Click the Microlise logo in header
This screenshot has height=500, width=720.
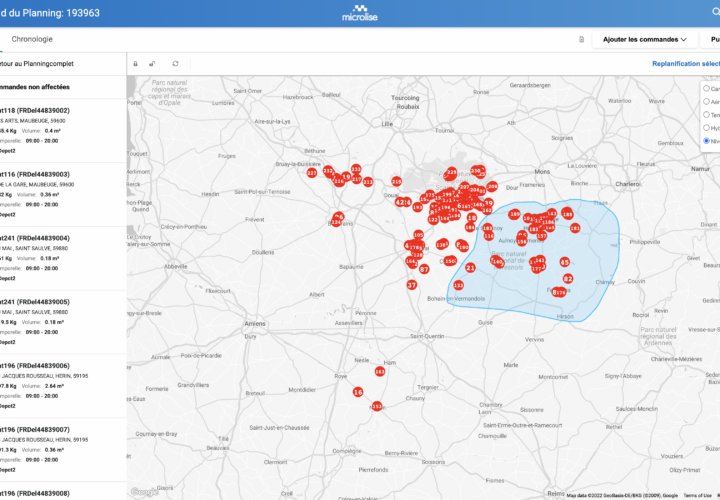point(360,13)
